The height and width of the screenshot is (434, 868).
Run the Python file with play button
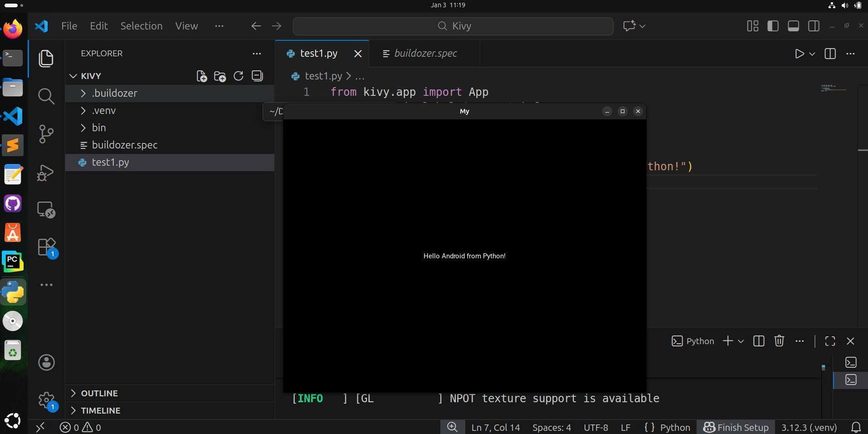click(799, 54)
